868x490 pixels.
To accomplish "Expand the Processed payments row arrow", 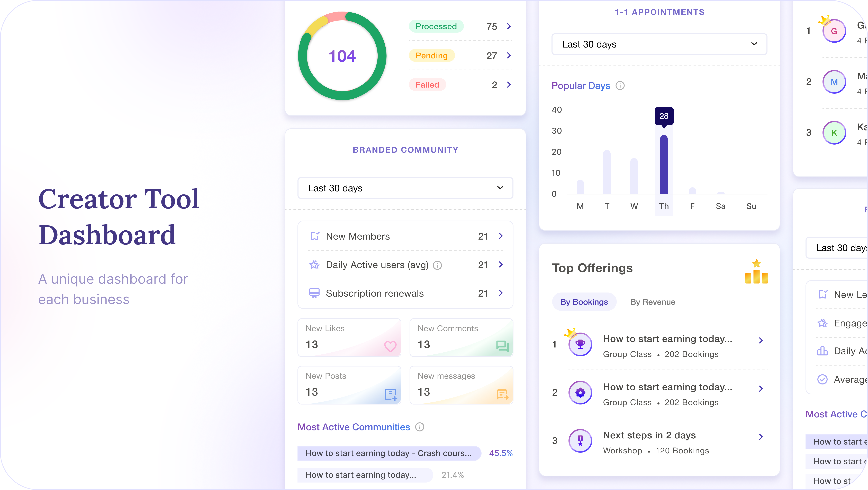I will 509,26.
